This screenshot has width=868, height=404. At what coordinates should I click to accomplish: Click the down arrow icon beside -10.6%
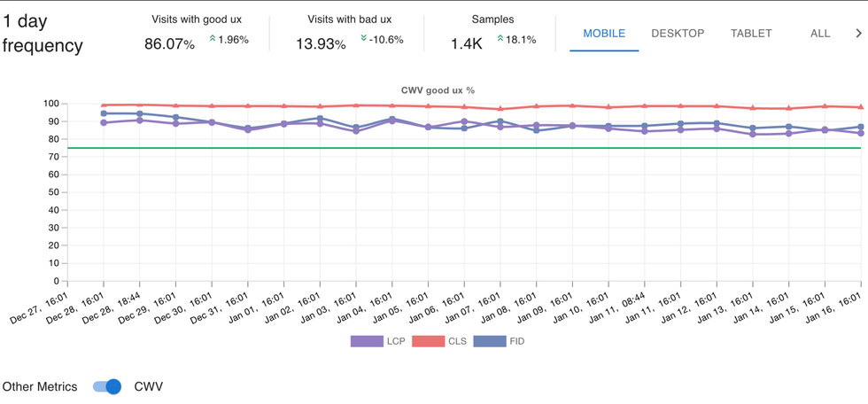point(364,39)
